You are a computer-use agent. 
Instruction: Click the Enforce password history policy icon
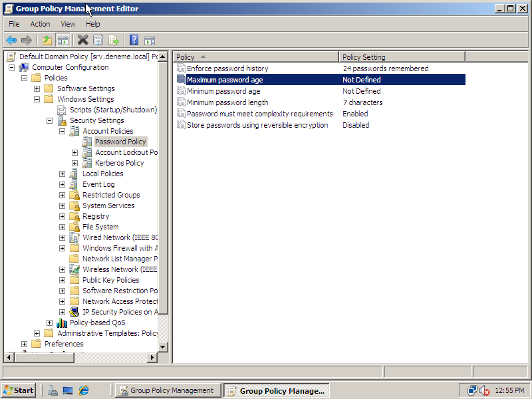(181, 68)
